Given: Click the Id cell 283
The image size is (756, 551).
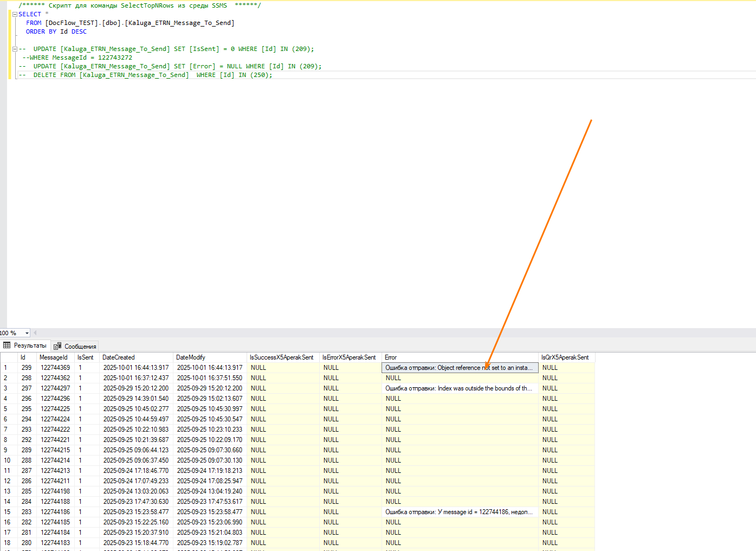Looking at the screenshot, I should (x=27, y=512).
